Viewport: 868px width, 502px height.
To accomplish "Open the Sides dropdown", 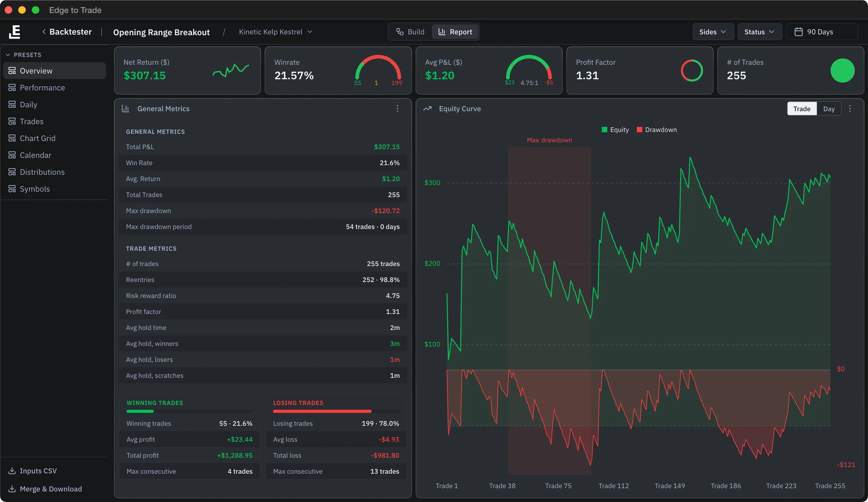I will (713, 32).
